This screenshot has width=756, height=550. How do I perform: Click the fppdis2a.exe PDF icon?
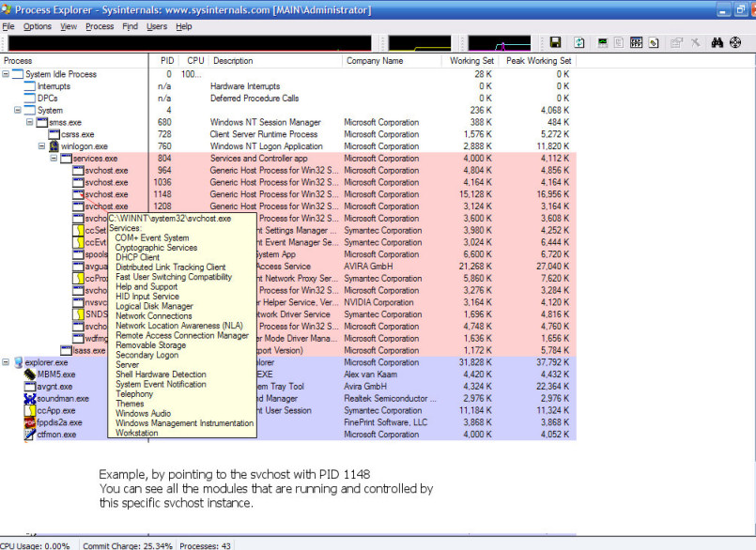[x=30, y=422]
